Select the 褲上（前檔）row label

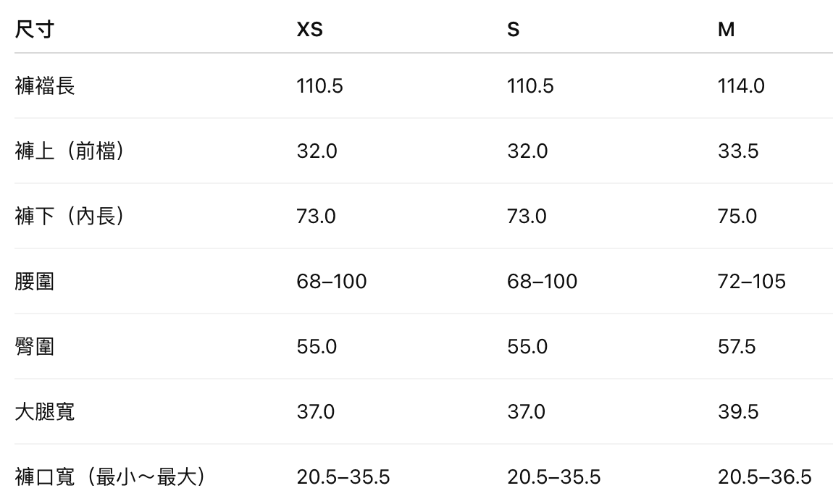[x=69, y=151]
